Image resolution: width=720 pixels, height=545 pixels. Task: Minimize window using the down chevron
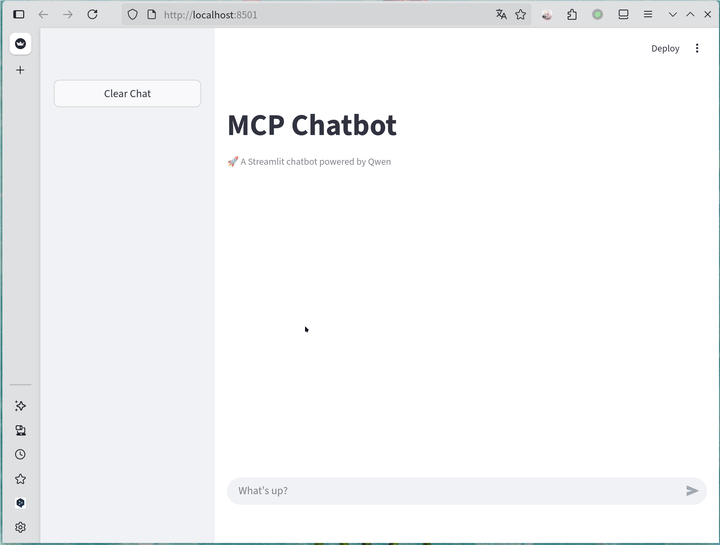(x=673, y=15)
